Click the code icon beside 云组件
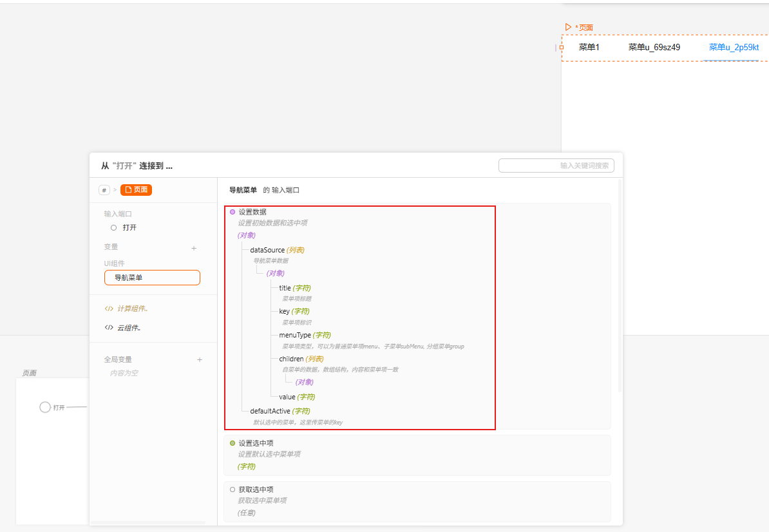The image size is (769, 532). coord(109,328)
